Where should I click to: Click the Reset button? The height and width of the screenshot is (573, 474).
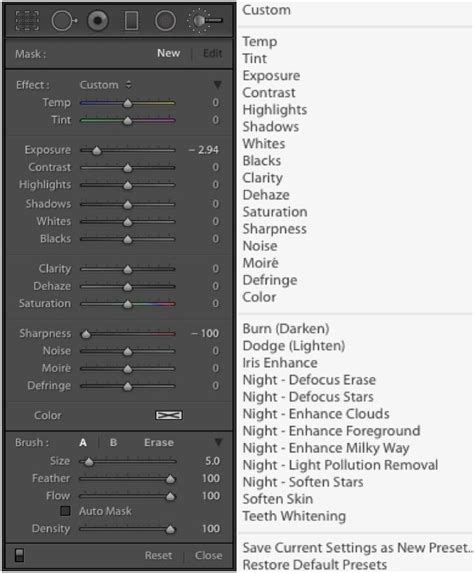pos(158,555)
